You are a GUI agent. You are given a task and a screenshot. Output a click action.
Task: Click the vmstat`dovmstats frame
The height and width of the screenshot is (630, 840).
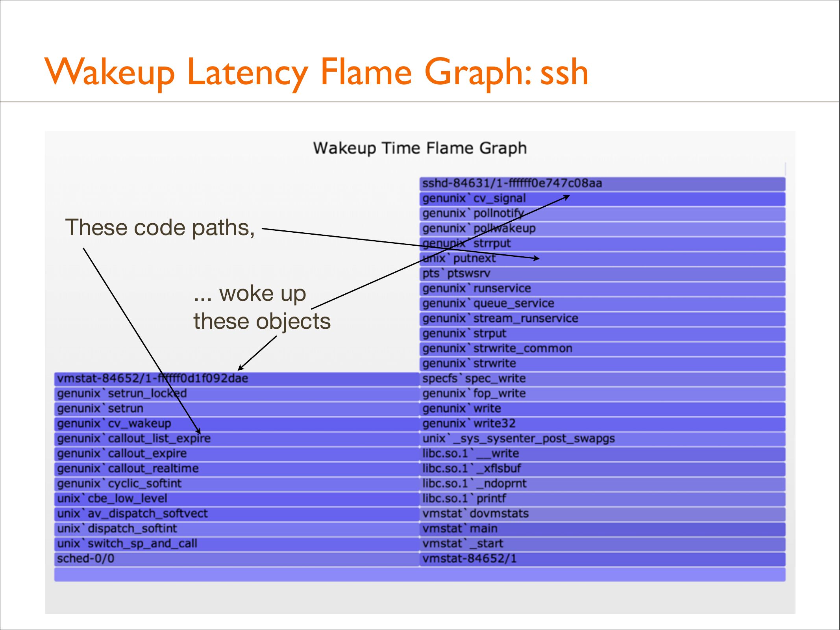point(602,514)
